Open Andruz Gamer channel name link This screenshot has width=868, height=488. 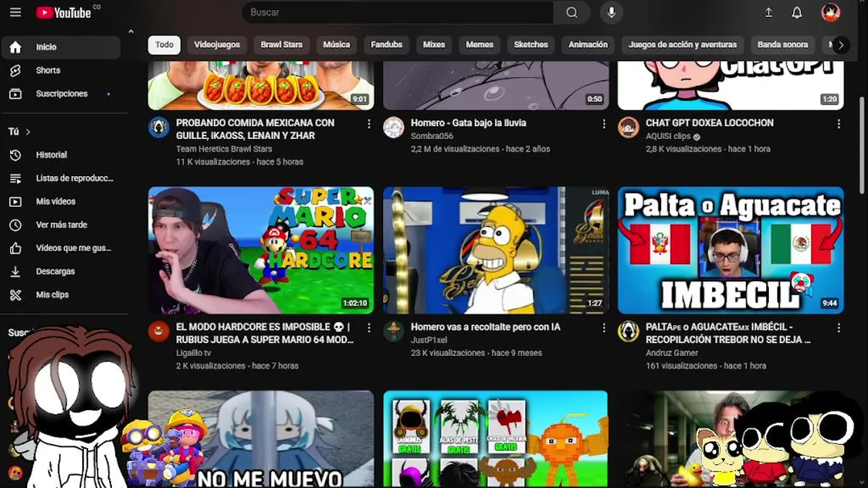[x=672, y=352]
